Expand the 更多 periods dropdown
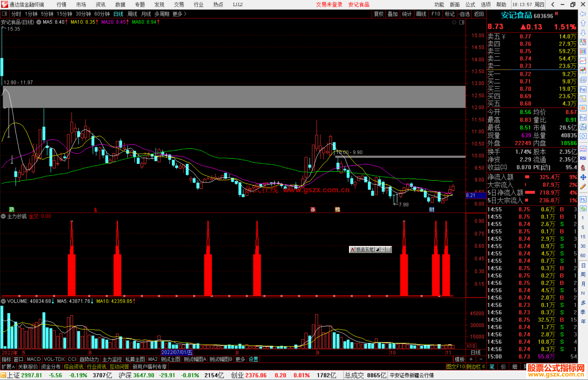This screenshot has height=380, width=588. [x=180, y=14]
